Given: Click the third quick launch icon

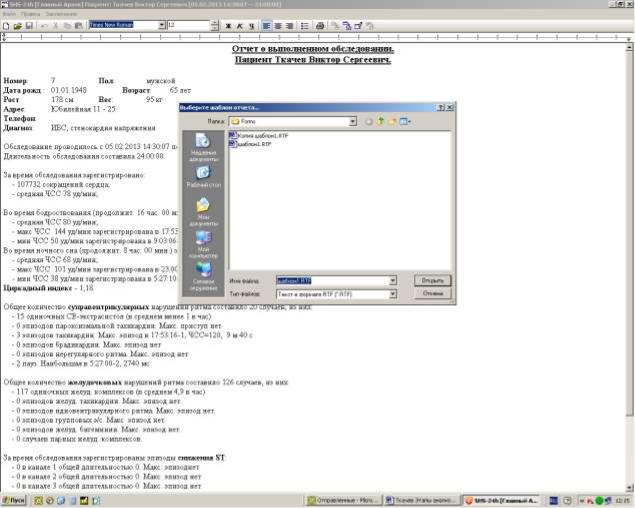Looking at the screenshot, I should tap(61, 500).
